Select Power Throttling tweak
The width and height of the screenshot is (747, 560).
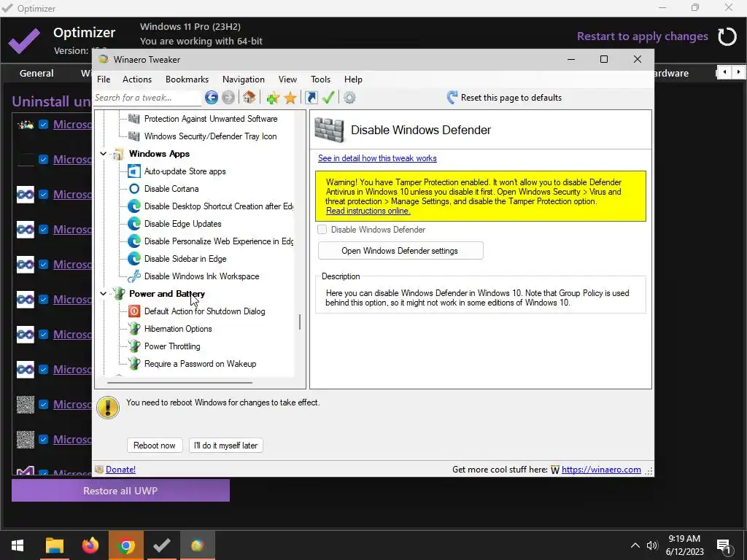point(172,346)
